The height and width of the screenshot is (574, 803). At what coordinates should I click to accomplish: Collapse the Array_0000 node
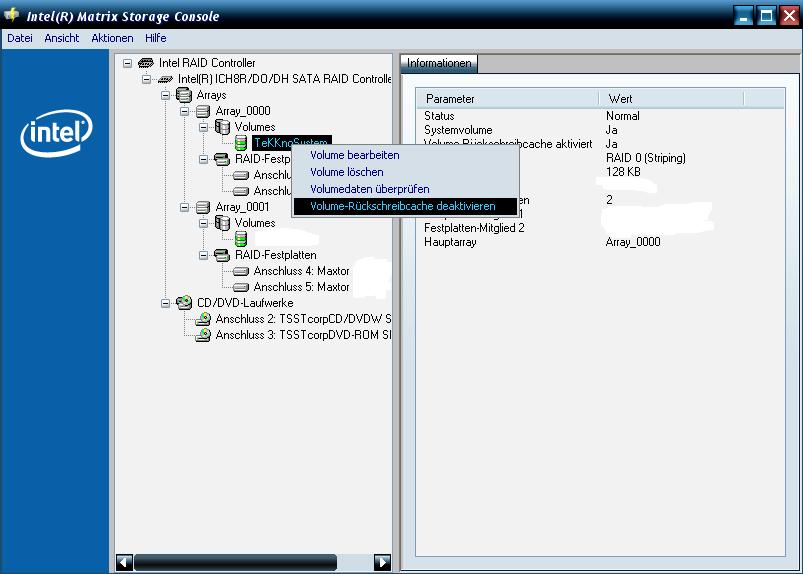click(x=184, y=111)
